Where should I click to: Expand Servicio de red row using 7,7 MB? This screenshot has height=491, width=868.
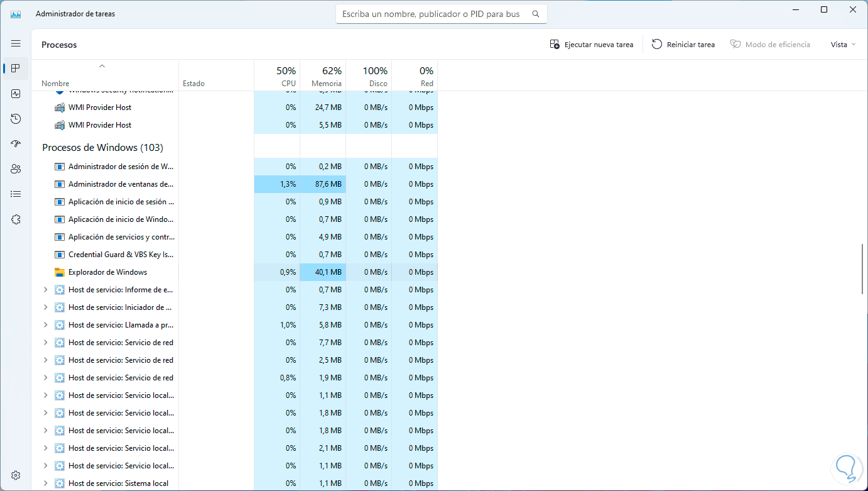click(x=45, y=343)
